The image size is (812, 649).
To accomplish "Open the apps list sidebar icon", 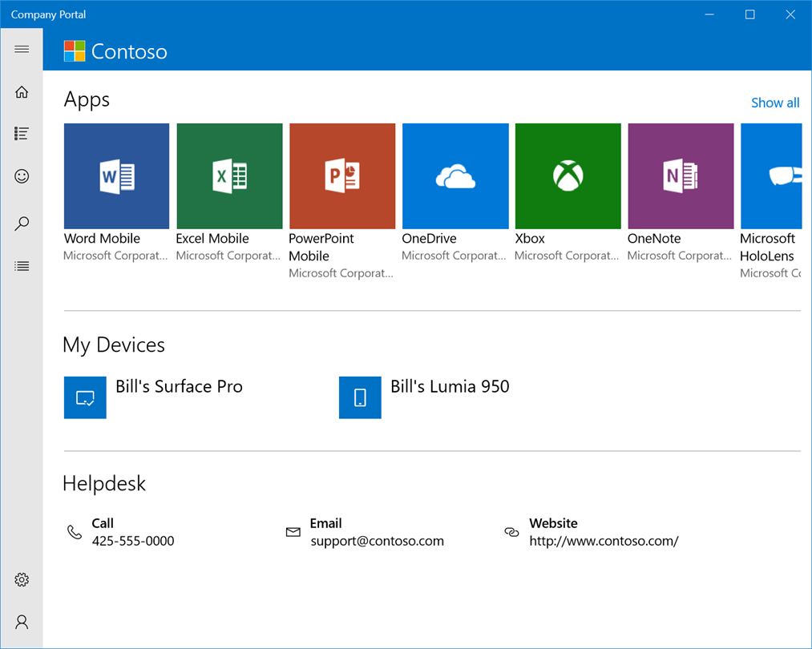I will [22, 134].
